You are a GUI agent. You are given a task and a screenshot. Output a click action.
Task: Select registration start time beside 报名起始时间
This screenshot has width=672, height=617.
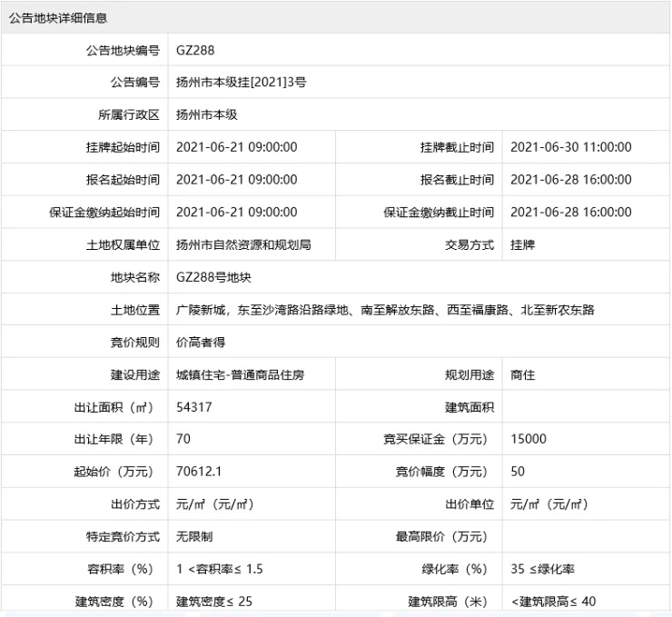tap(237, 180)
